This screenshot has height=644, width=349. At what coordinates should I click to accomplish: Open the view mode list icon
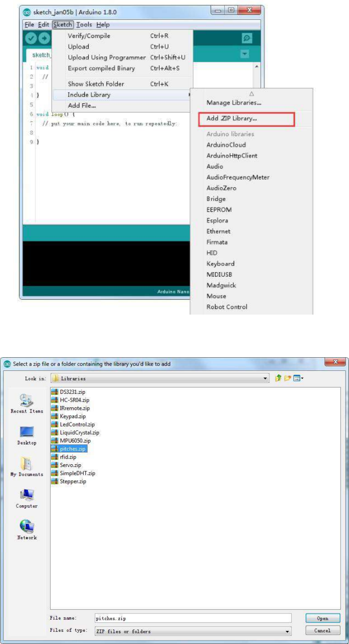point(299,379)
